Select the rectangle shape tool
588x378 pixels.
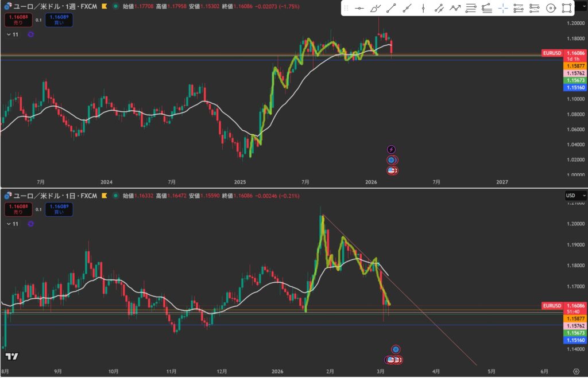point(567,8)
